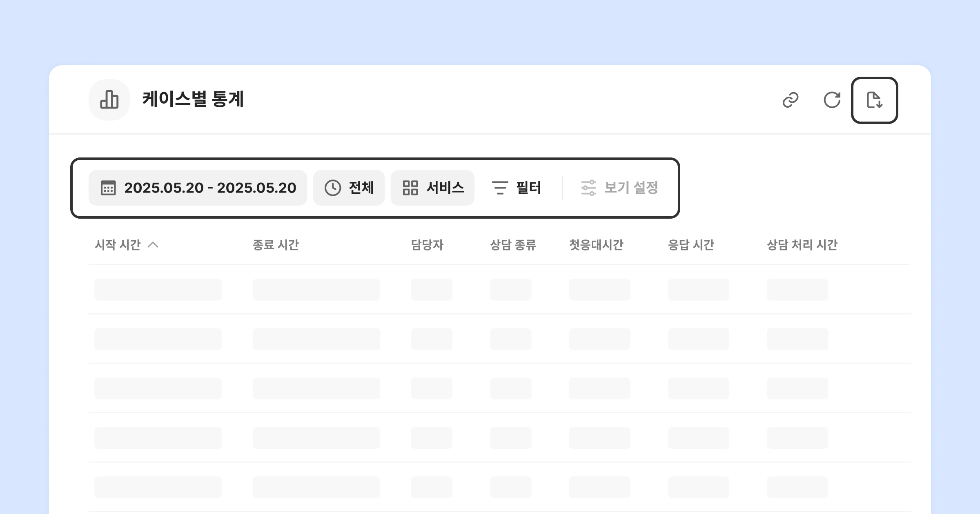The width and height of the screenshot is (980, 514).
Task: Click the clock icon beside 전체
Action: (x=332, y=188)
